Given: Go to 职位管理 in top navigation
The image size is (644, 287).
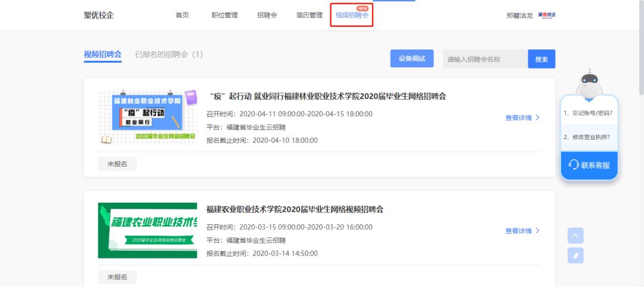Looking at the screenshot, I should coord(224,15).
